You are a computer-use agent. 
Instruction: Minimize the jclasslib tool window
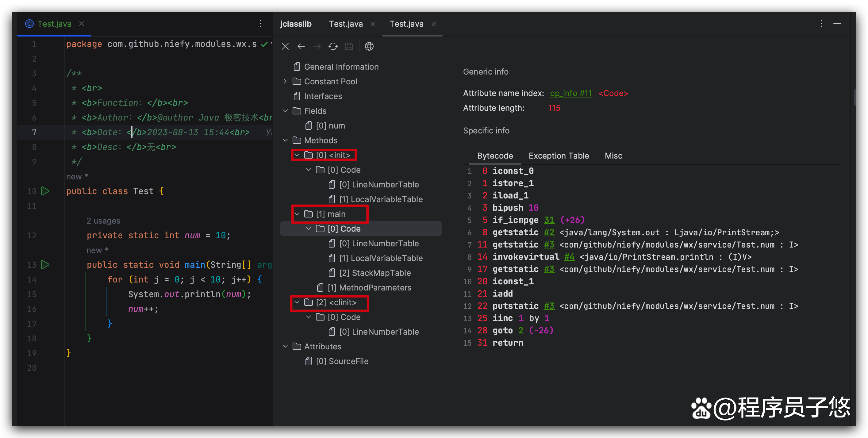837,24
